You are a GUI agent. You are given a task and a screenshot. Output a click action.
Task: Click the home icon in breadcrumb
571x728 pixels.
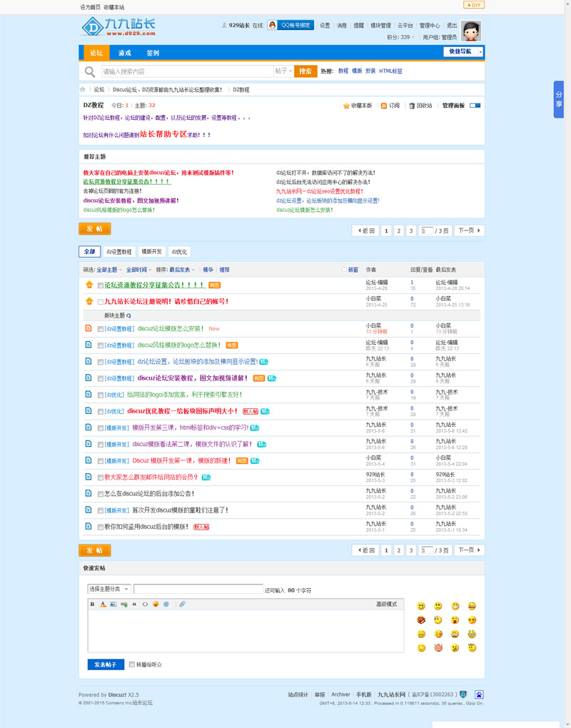83,90
